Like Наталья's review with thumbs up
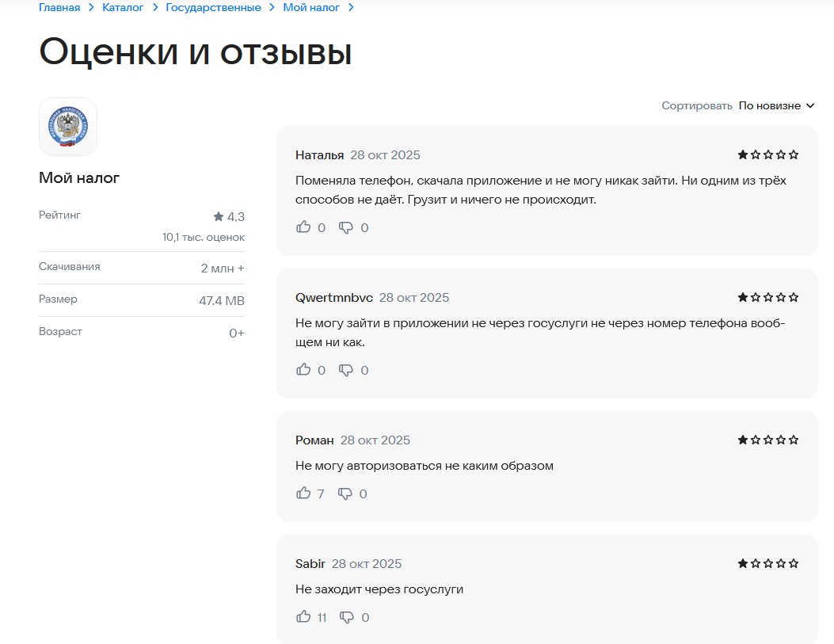This screenshot has width=834, height=644. coord(303,227)
